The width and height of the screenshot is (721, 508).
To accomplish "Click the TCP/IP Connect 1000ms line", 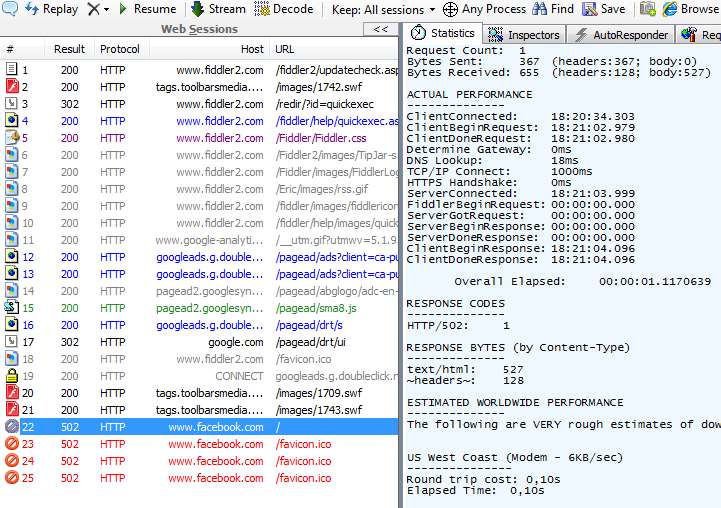I will tap(499, 171).
